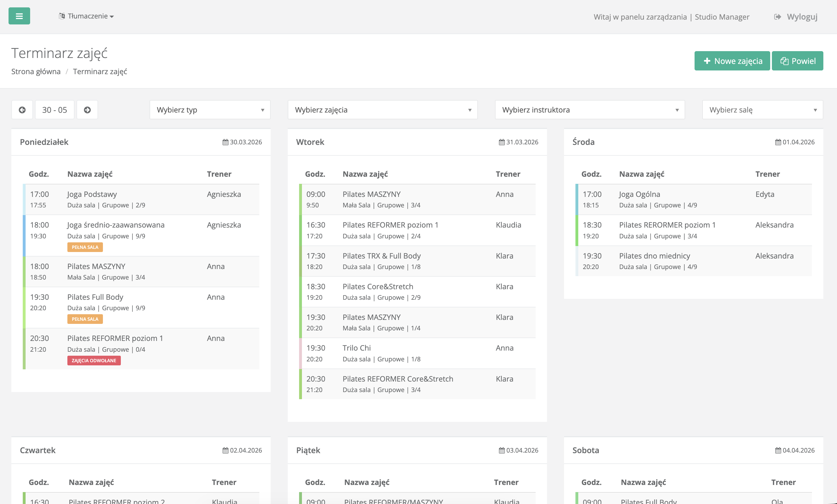The width and height of the screenshot is (837, 504).
Task: Click the logout icon next to Wyloguj
Action: coord(777,17)
